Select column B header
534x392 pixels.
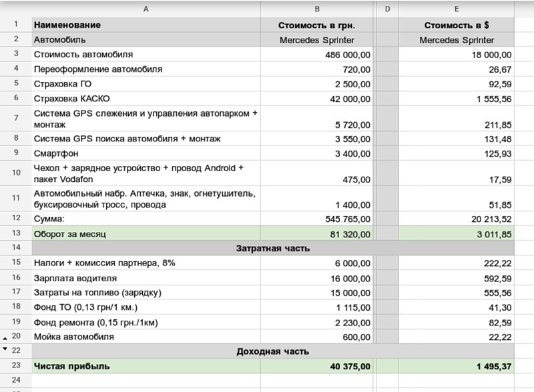coord(317,9)
